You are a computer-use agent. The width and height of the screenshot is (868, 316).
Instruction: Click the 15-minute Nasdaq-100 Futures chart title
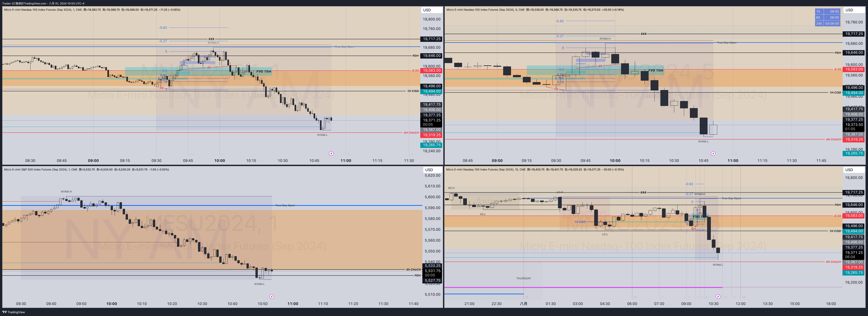coord(486,170)
